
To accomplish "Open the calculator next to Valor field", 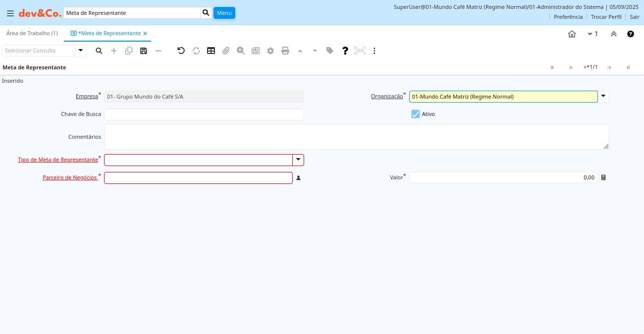I will coord(603,177).
